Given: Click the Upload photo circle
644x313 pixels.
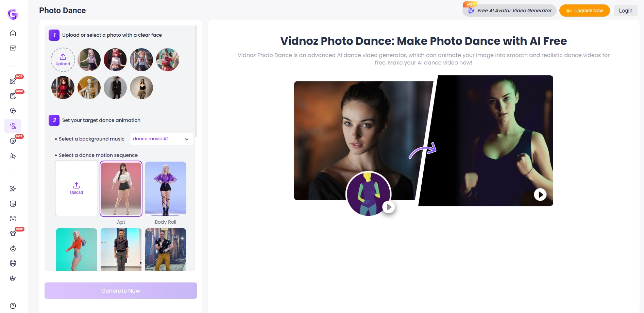Looking at the screenshot, I should [63, 59].
